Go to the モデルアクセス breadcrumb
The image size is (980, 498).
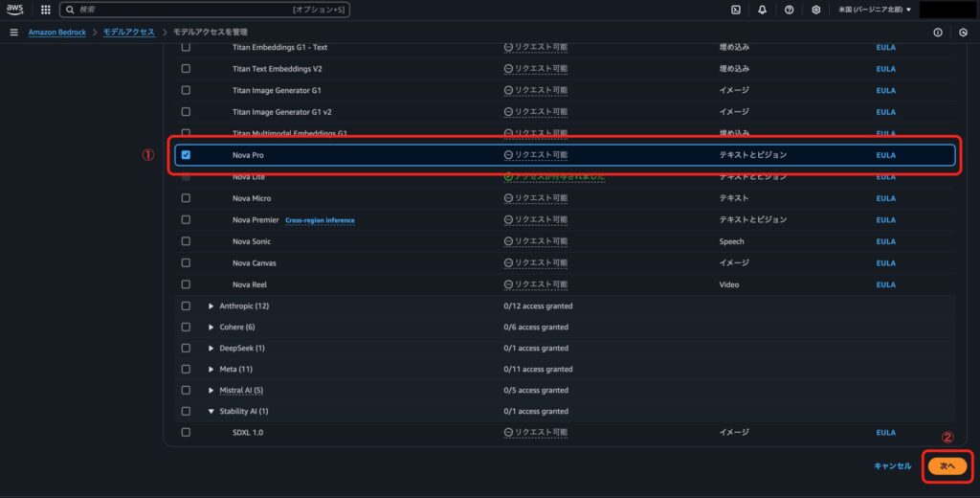point(129,32)
